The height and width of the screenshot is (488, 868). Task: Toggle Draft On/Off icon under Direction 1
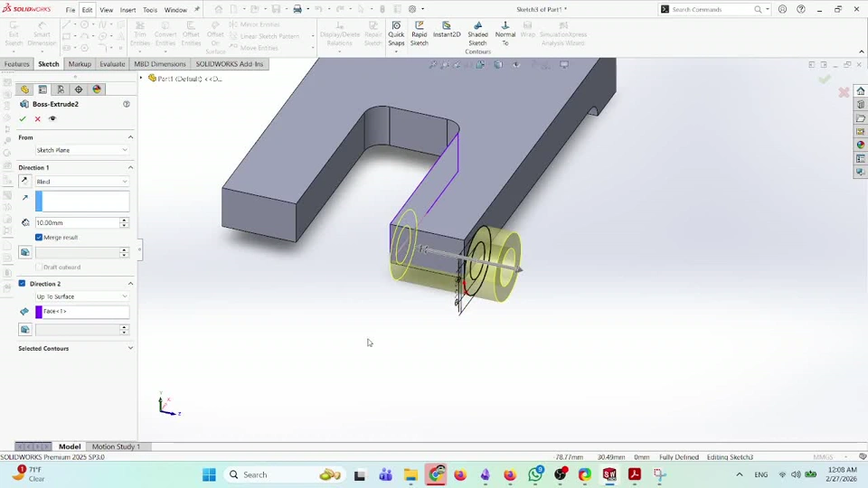coord(25,252)
